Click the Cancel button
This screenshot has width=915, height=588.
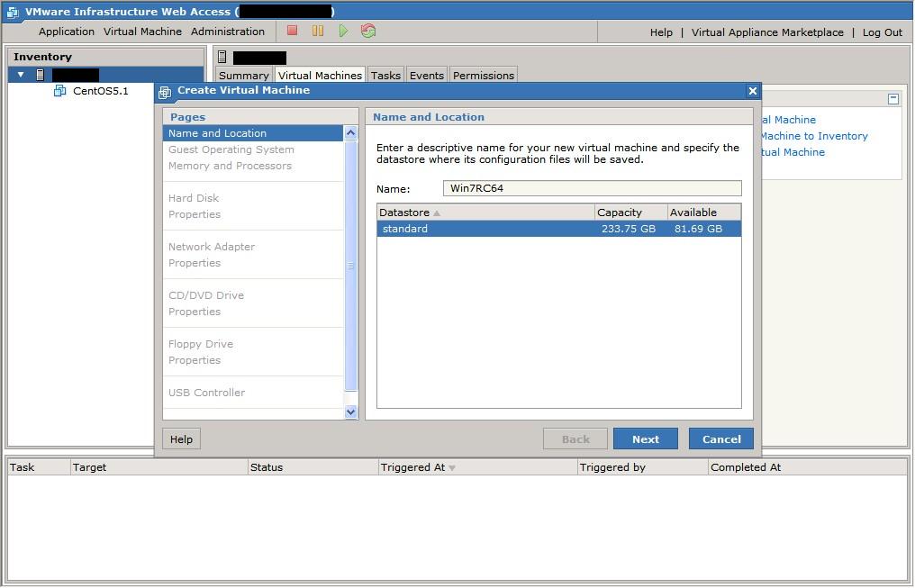point(721,439)
